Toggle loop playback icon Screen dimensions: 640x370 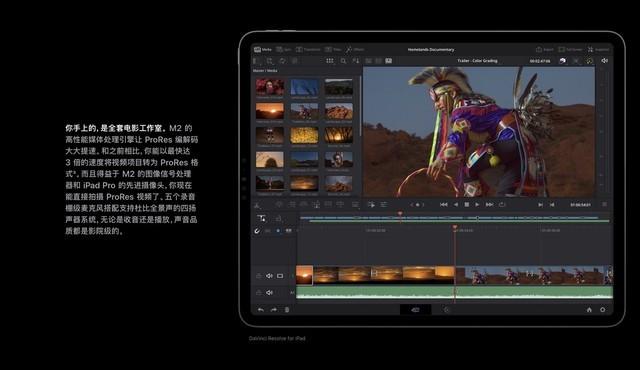(502, 204)
